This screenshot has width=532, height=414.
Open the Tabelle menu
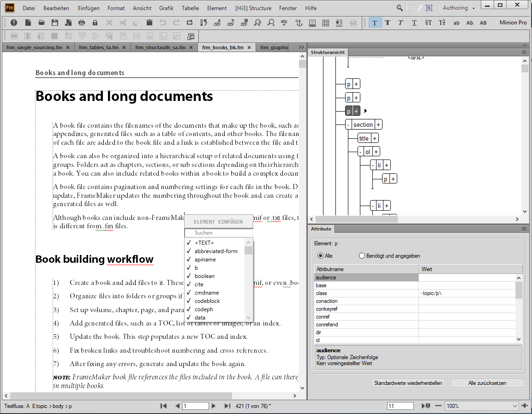click(191, 8)
